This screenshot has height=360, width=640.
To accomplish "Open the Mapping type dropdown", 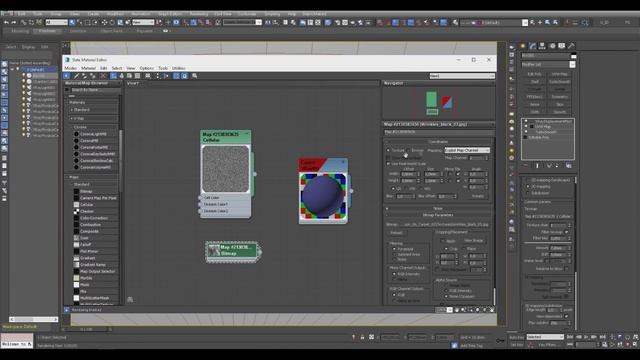I will click(467, 150).
